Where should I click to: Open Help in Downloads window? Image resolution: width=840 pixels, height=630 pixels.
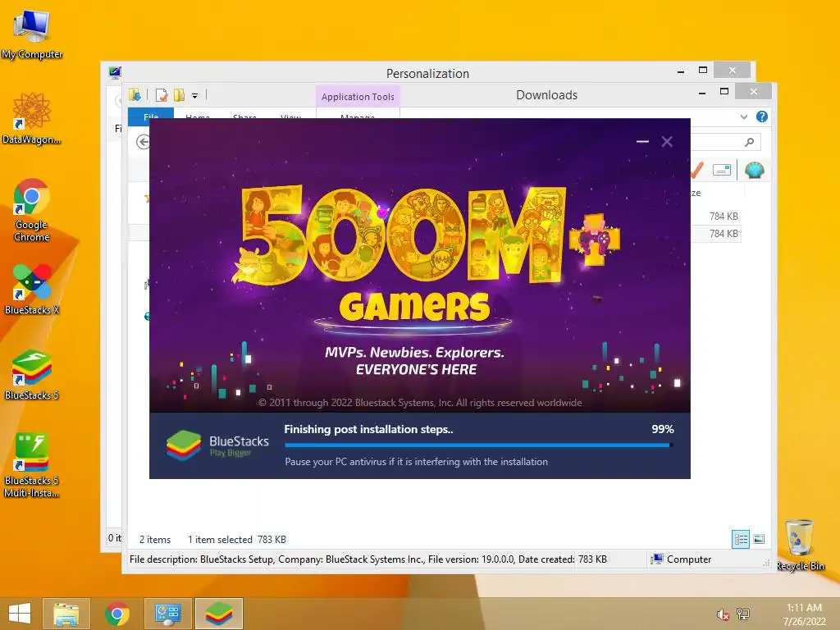click(762, 116)
